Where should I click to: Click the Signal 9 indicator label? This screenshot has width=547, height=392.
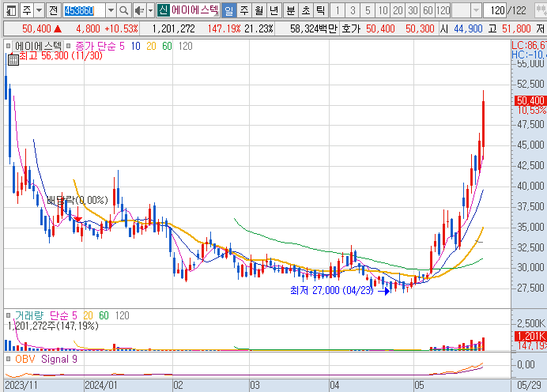(x=59, y=359)
